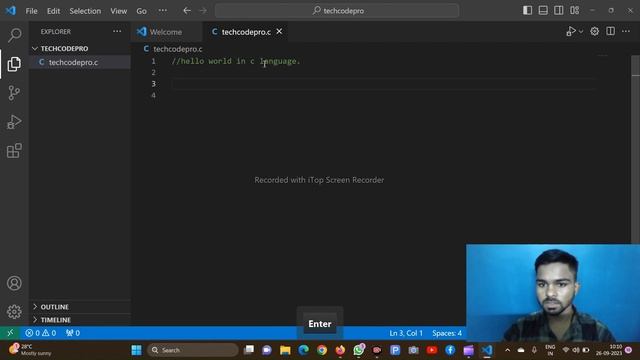640x360 pixels.
Task: Open the Accounts menu icon
Action: (x=14, y=283)
